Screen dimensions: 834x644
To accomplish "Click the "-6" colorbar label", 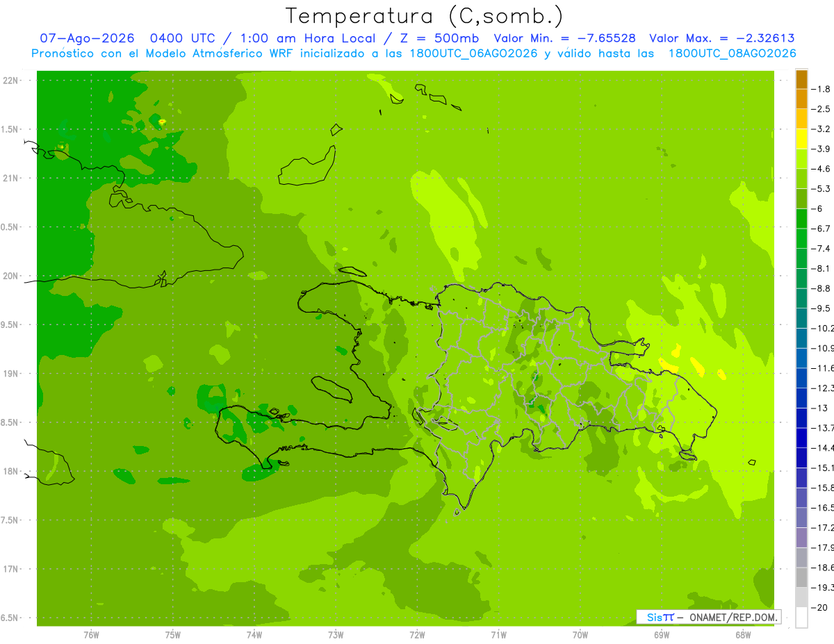I will click(817, 208).
